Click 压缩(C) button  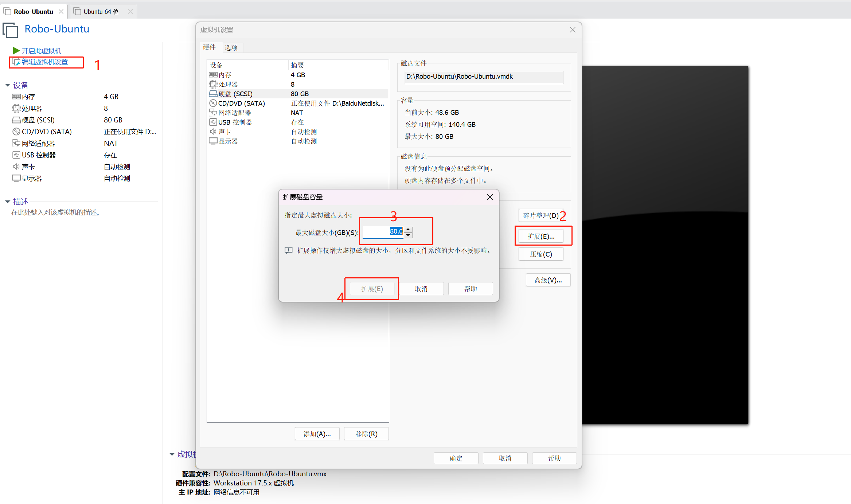[x=541, y=254]
